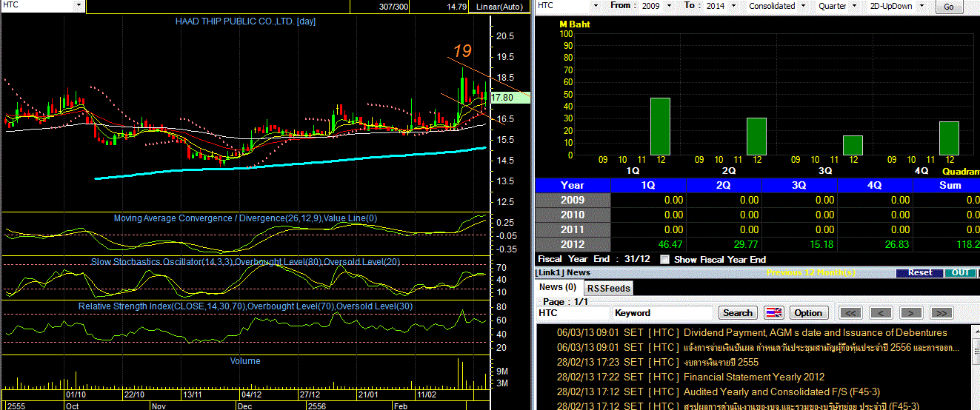980x410 pixels.
Task: Open Dividend Payment, AGM's date news item
Action: (815, 332)
